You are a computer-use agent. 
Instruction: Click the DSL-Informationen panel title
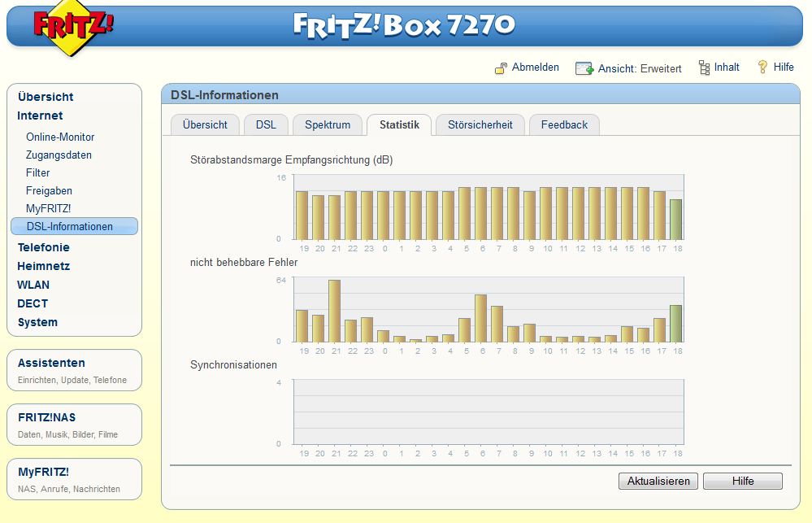pyautogui.click(x=225, y=95)
